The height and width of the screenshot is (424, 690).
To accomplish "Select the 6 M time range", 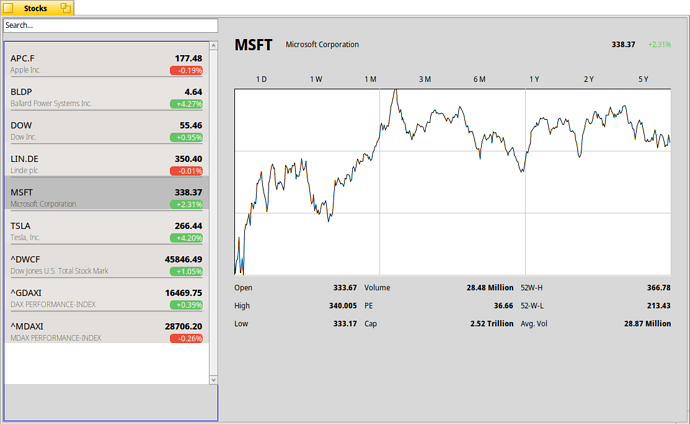I will (480, 79).
